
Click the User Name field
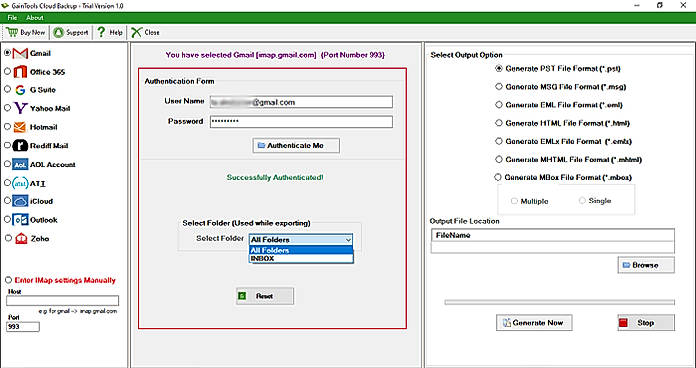click(301, 102)
